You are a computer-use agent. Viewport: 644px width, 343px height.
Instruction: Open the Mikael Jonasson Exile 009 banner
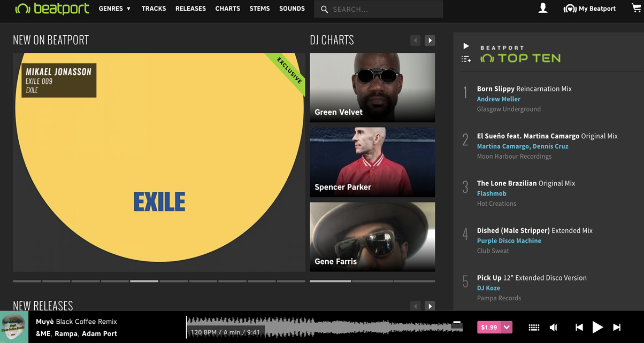(159, 162)
